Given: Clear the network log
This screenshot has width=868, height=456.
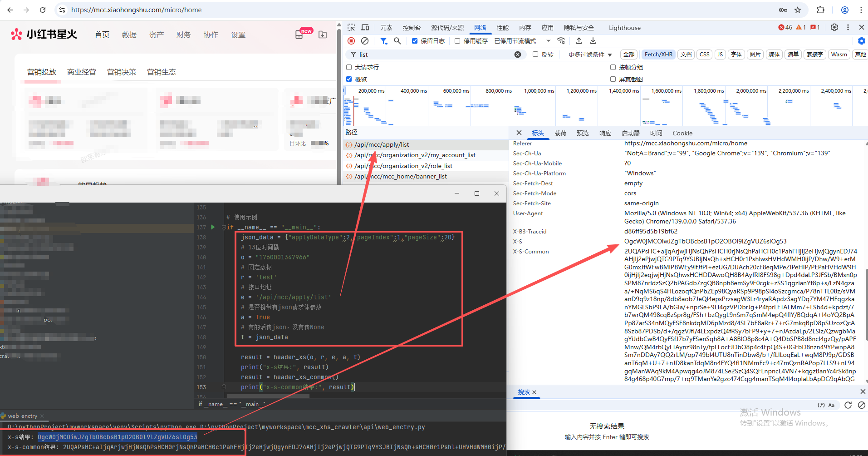Looking at the screenshot, I should 365,41.
